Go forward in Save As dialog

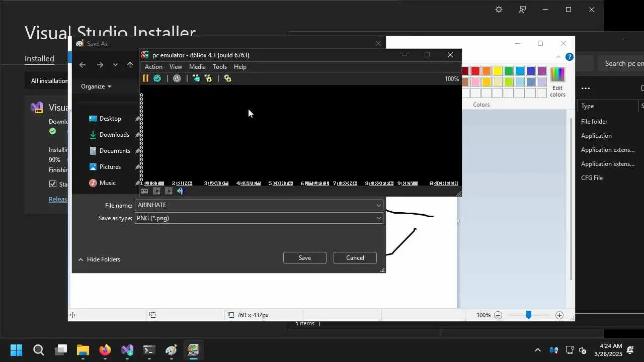click(x=100, y=65)
